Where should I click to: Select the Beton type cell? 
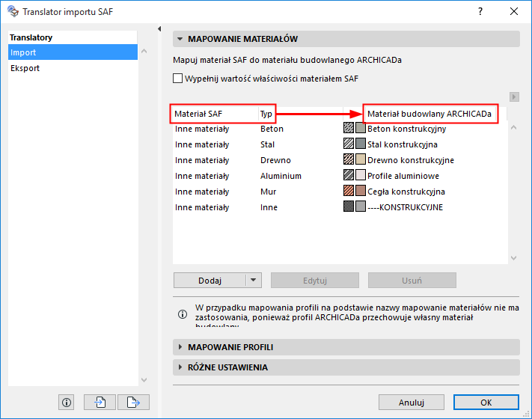click(272, 129)
